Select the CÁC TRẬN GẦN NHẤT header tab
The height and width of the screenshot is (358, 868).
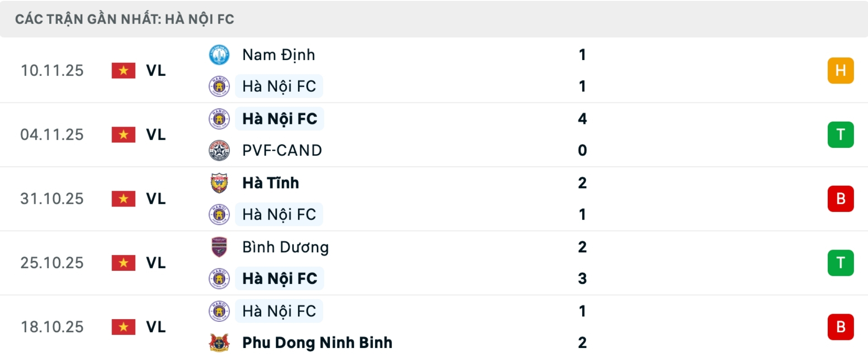click(125, 19)
